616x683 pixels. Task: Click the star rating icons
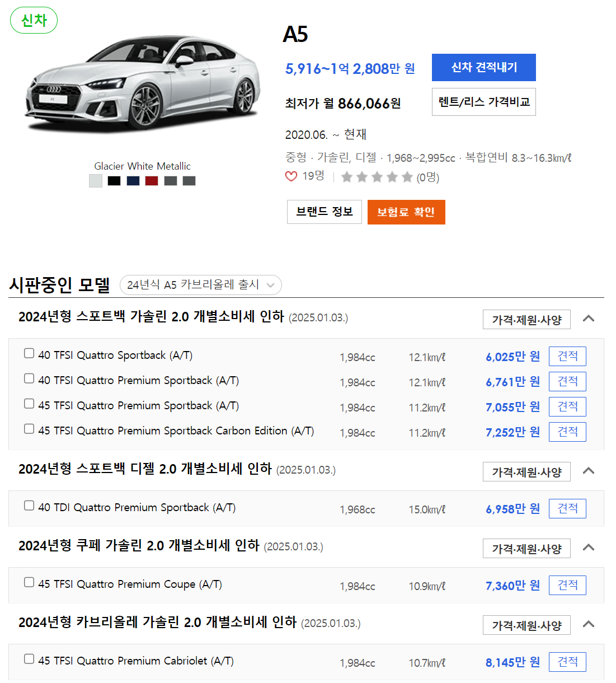(x=377, y=177)
